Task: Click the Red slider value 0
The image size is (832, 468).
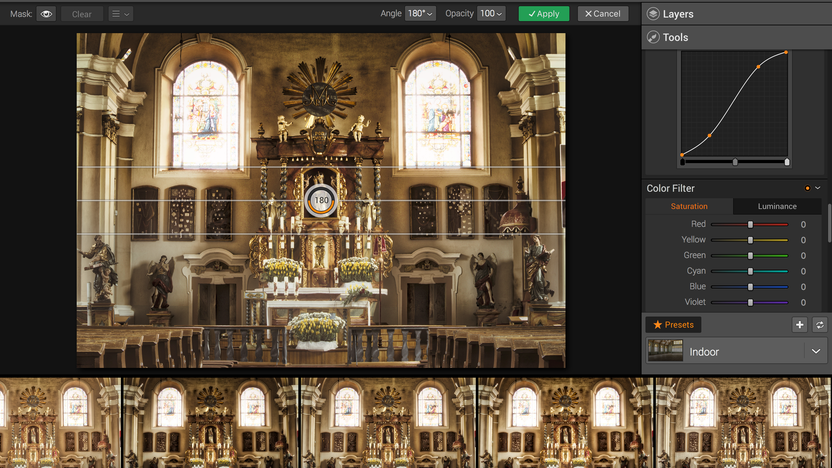Action: point(803,224)
